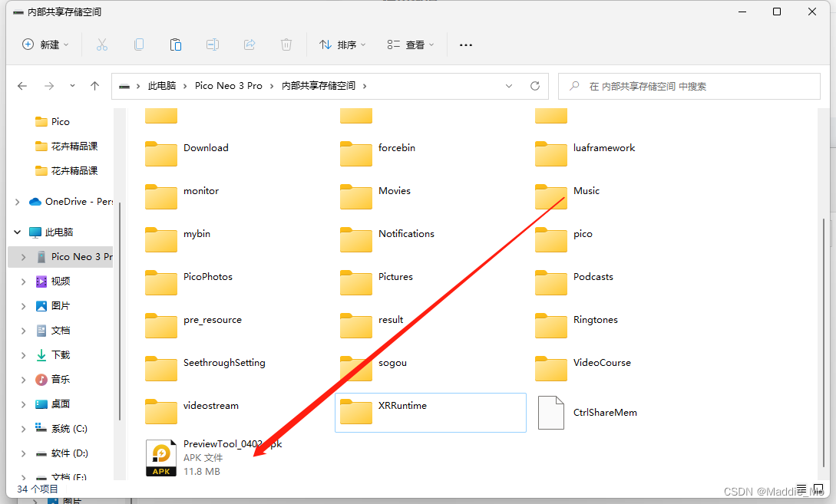Click the Share icon in toolbar
The height and width of the screenshot is (504, 836).
coord(249,44)
